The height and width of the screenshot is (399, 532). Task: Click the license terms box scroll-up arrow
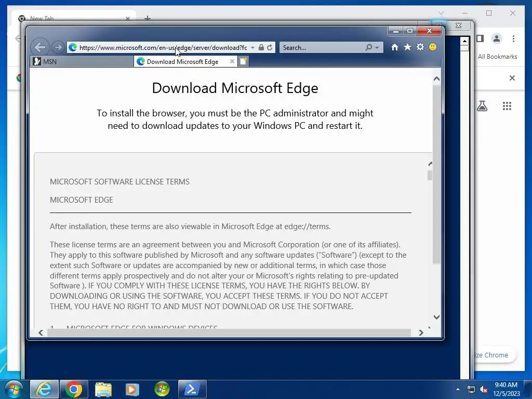[x=430, y=164]
